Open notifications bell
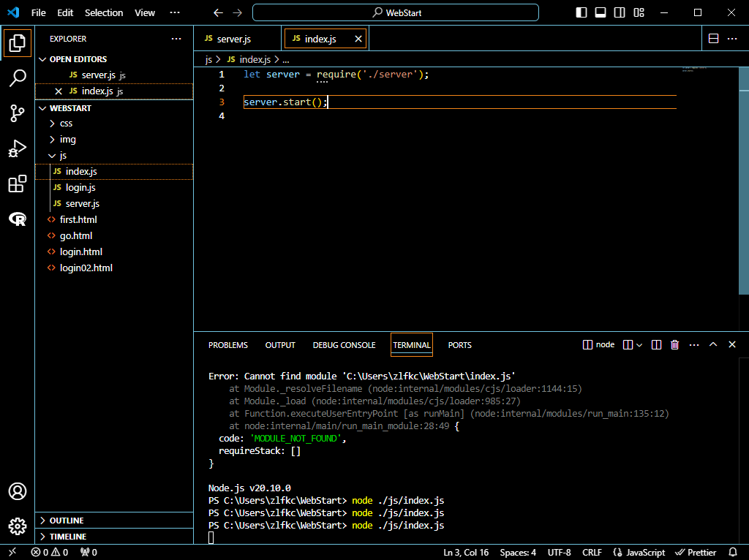The width and height of the screenshot is (749, 560). click(733, 553)
